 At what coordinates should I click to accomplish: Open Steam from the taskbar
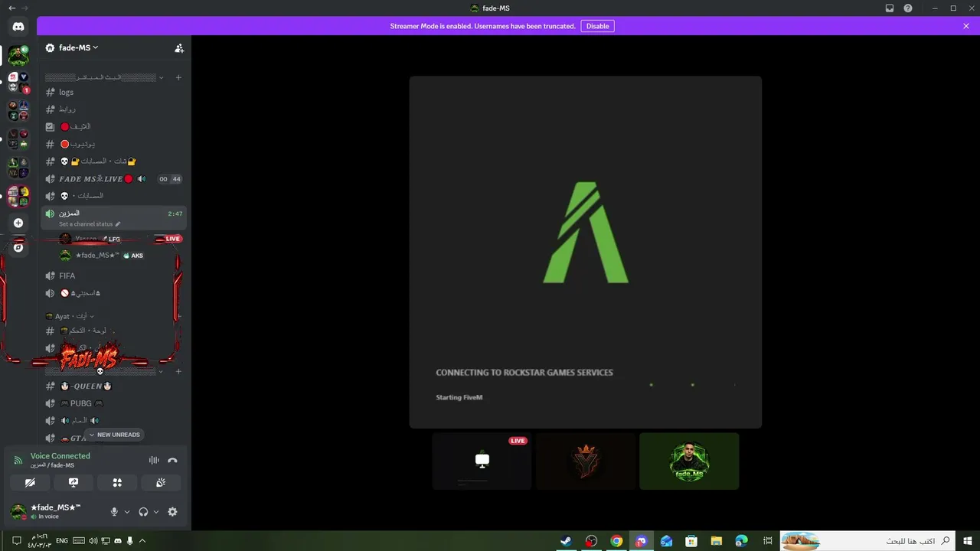[566, 541]
